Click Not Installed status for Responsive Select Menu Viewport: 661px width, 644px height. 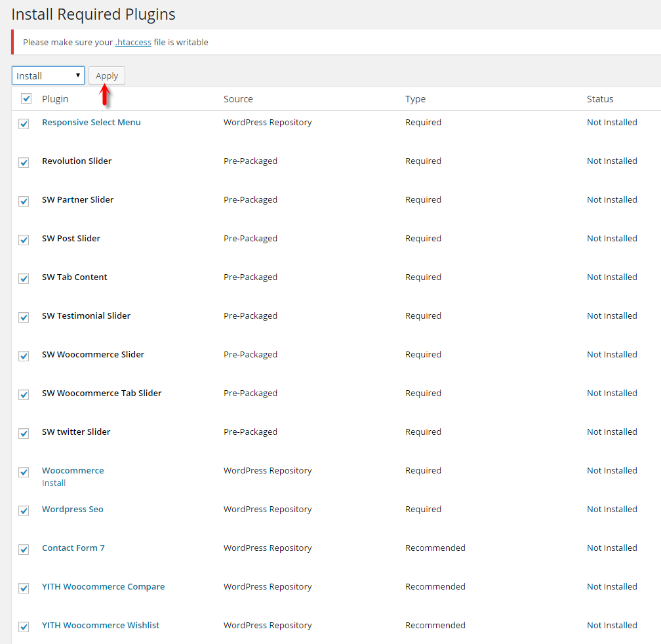pos(612,122)
